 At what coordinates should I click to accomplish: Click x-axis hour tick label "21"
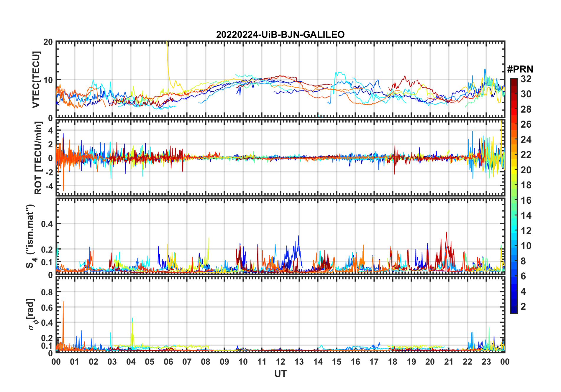pos(449,362)
